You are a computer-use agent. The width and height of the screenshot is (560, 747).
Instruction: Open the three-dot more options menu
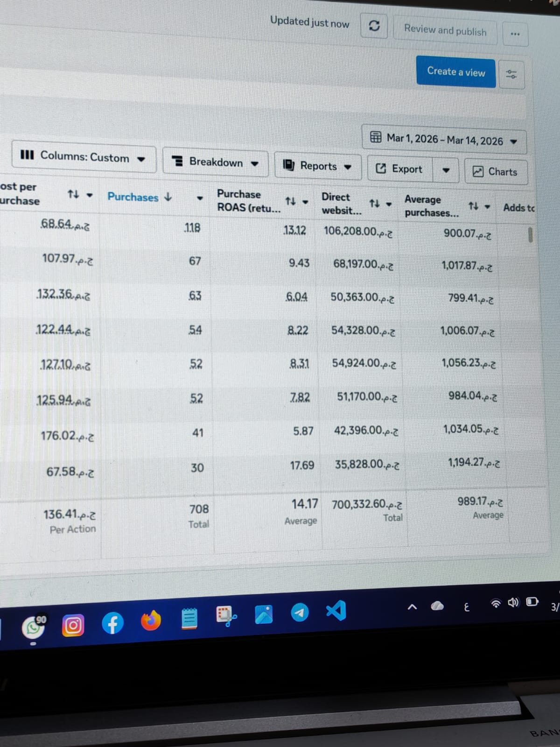(x=515, y=34)
